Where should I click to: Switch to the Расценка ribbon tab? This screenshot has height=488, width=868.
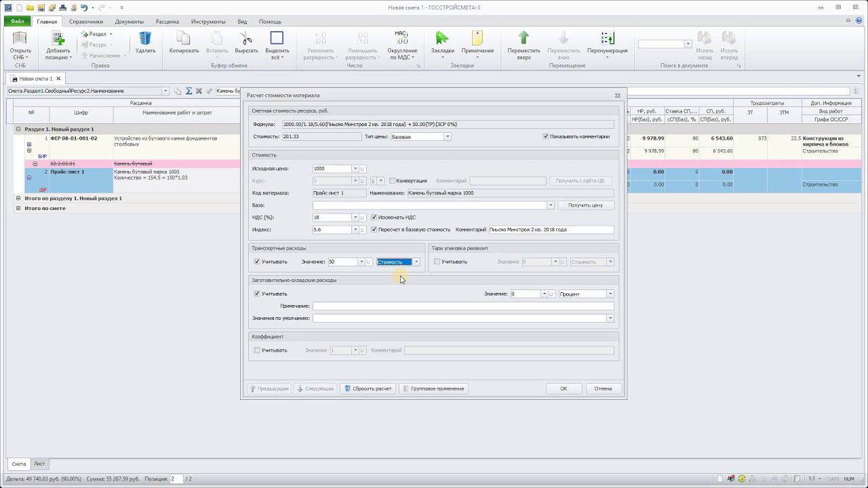(167, 22)
